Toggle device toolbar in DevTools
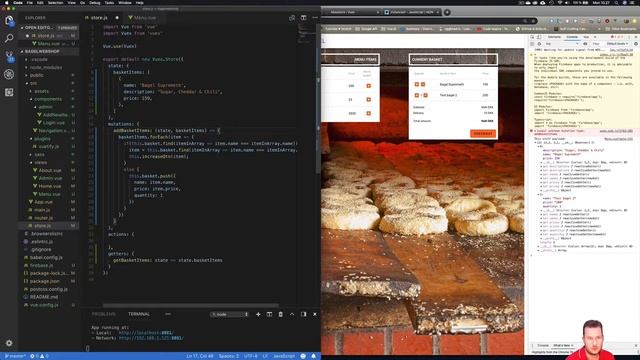This screenshot has width=640, height=360. click(x=539, y=37)
